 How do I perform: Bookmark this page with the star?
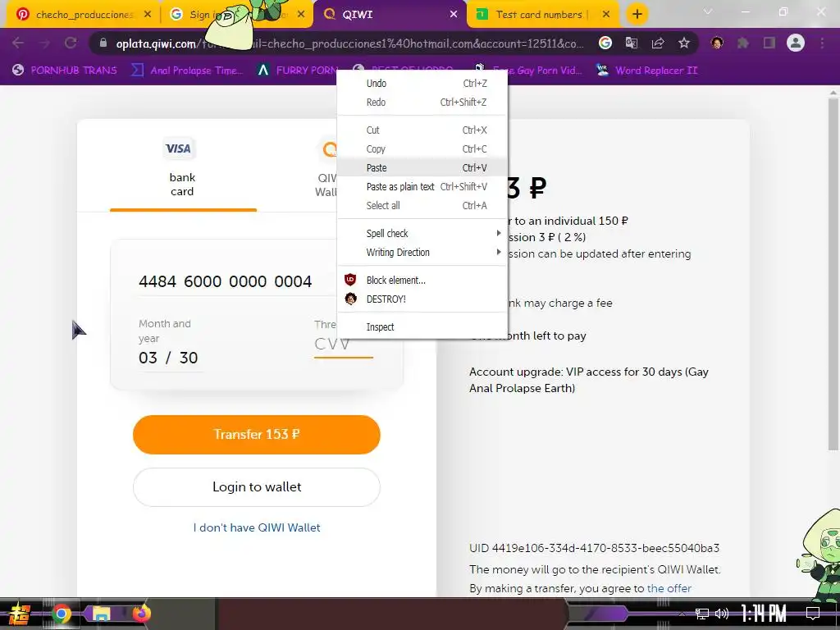[x=684, y=43]
